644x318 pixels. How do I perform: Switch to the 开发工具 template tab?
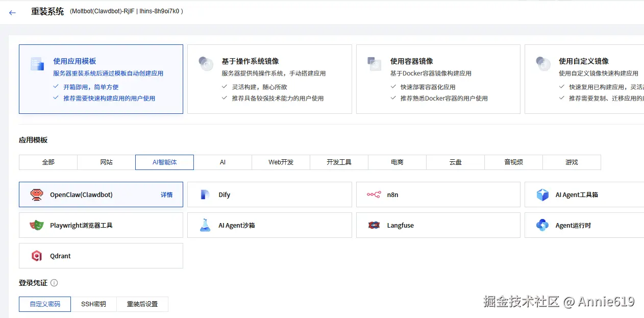339,162
